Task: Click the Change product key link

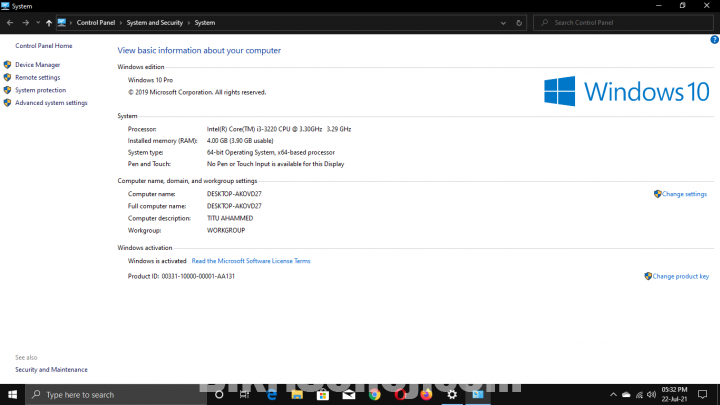Action: pos(680,276)
